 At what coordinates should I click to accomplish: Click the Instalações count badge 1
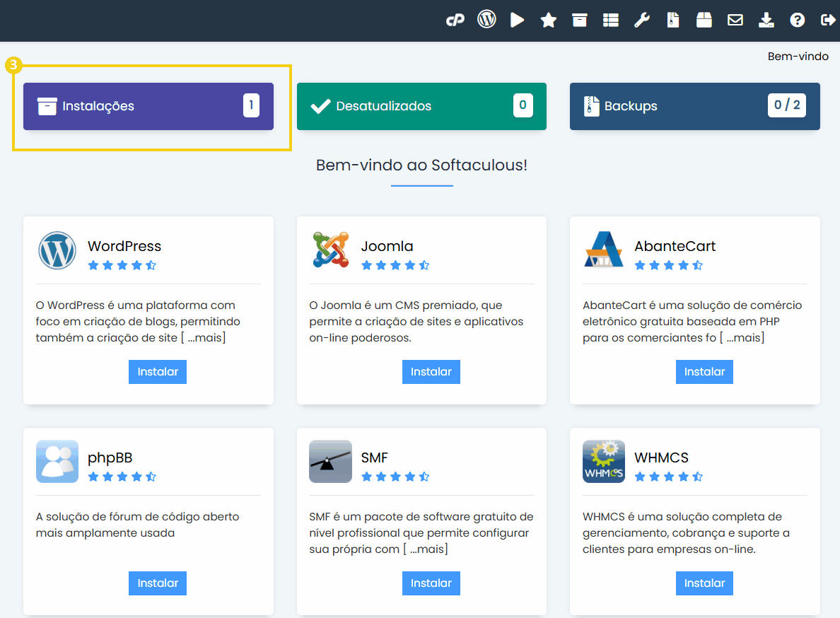[x=251, y=105]
